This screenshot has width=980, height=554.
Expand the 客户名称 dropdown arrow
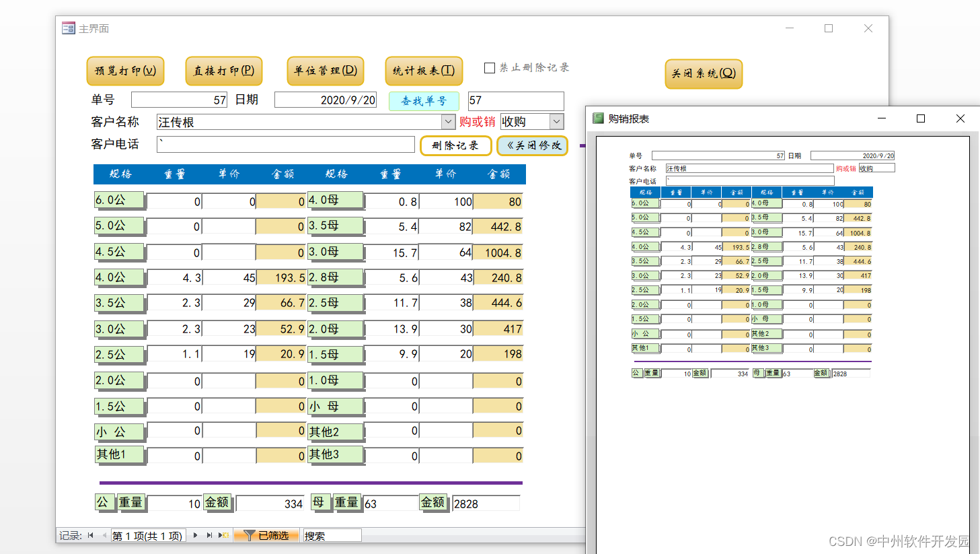pyautogui.click(x=449, y=122)
